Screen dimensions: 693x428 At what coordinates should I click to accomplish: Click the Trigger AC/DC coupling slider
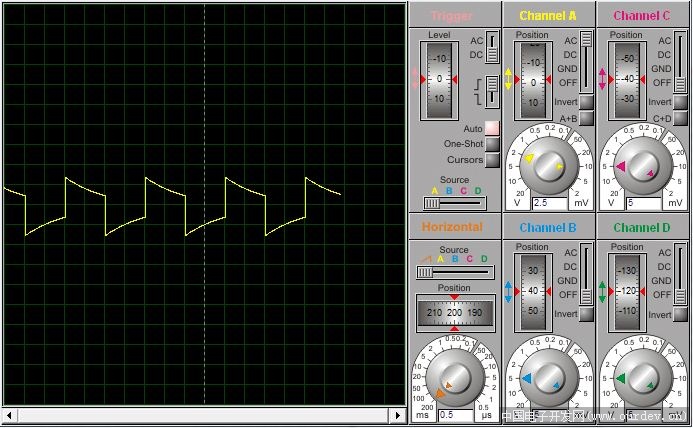tap(492, 47)
